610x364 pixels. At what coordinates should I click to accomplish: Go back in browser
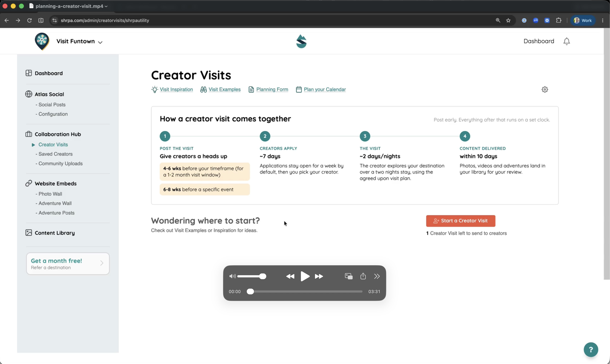coord(7,20)
